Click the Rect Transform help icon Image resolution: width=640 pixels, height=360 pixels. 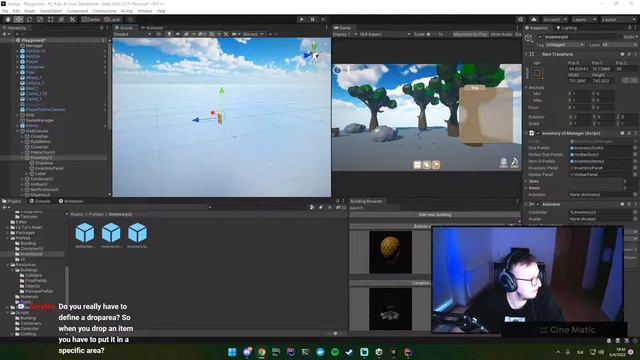click(622, 54)
